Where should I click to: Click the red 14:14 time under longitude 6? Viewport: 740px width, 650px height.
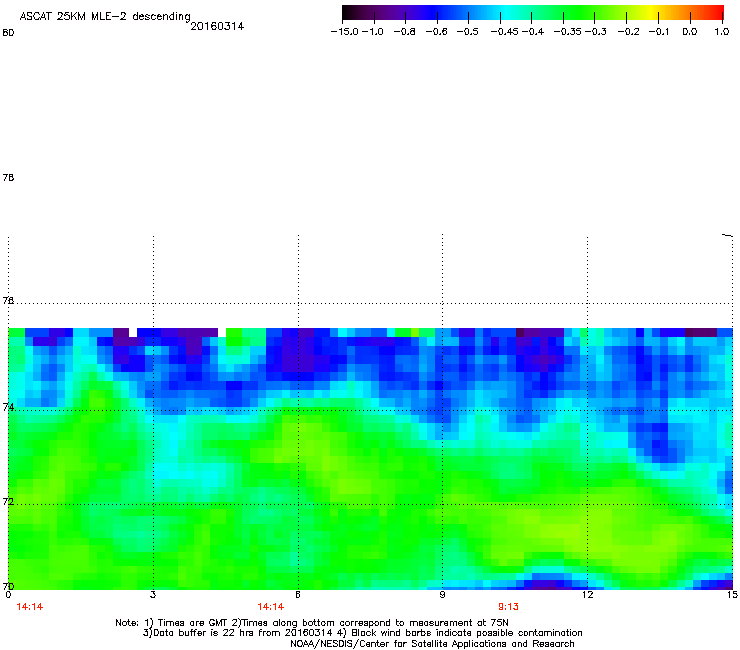(x=270, y=607)
